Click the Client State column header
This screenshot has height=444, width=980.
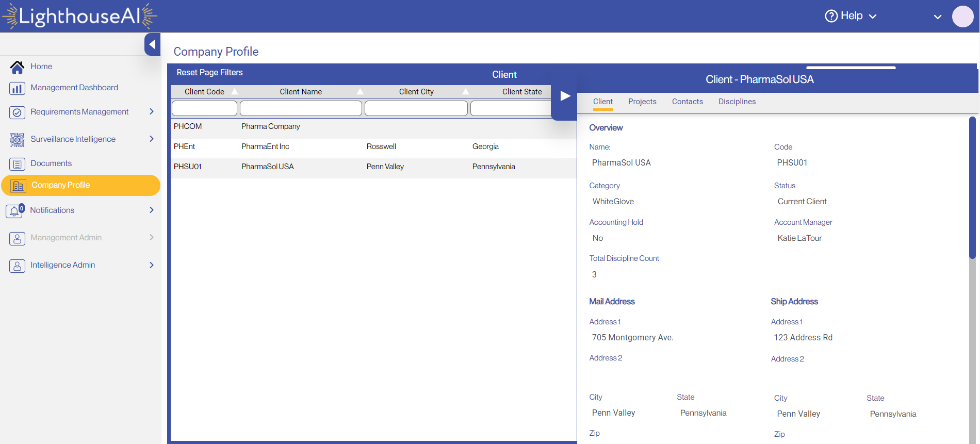[x=522, y=92]
